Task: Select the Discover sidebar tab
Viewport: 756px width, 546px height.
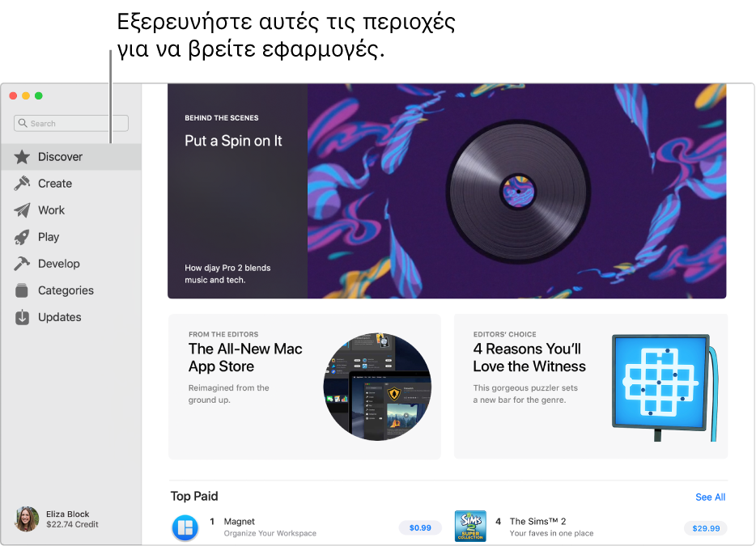Action: 71,157
